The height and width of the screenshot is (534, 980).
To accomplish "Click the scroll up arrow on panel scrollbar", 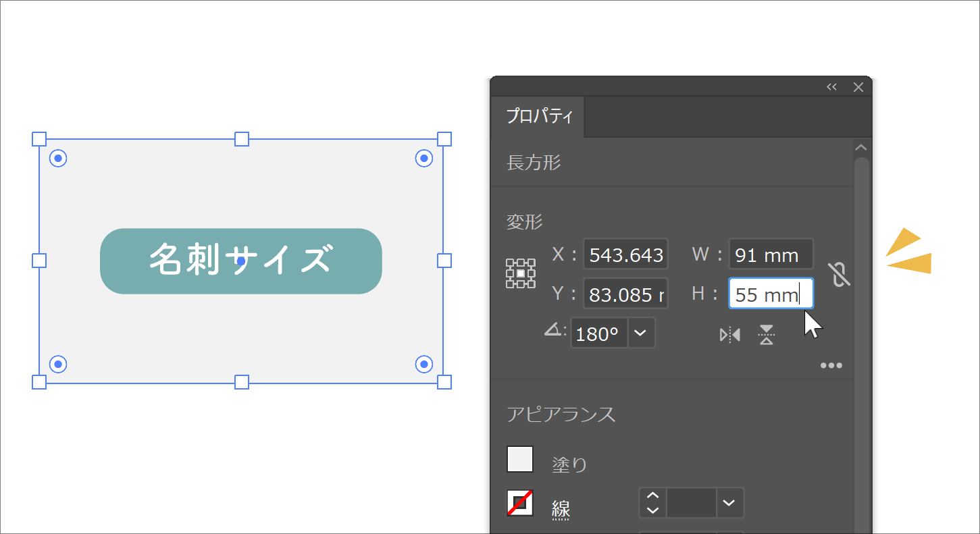I will (x=860, y=148).
